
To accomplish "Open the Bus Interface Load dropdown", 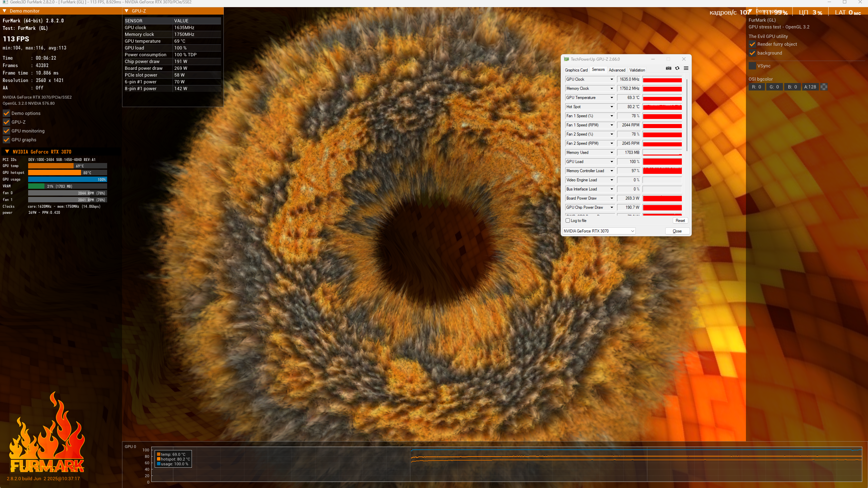I will coord(612,189).
